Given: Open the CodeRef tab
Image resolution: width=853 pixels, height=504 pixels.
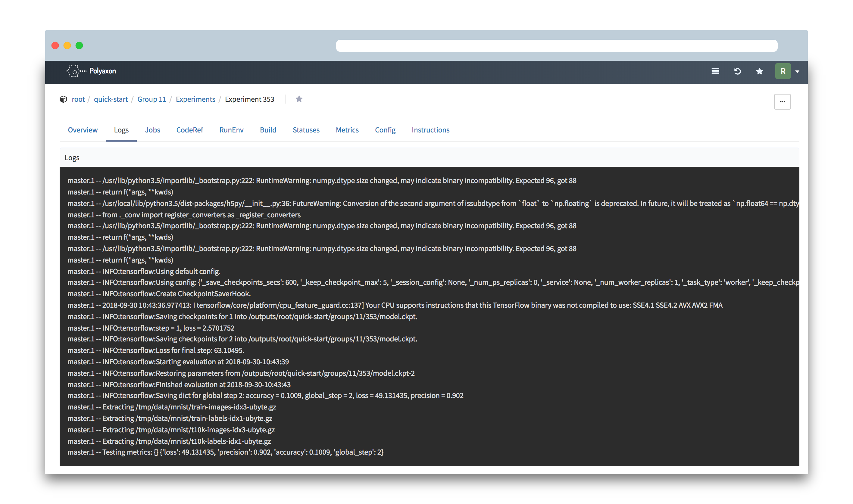Looking at the screenshot, I should (x=189, y=130).
